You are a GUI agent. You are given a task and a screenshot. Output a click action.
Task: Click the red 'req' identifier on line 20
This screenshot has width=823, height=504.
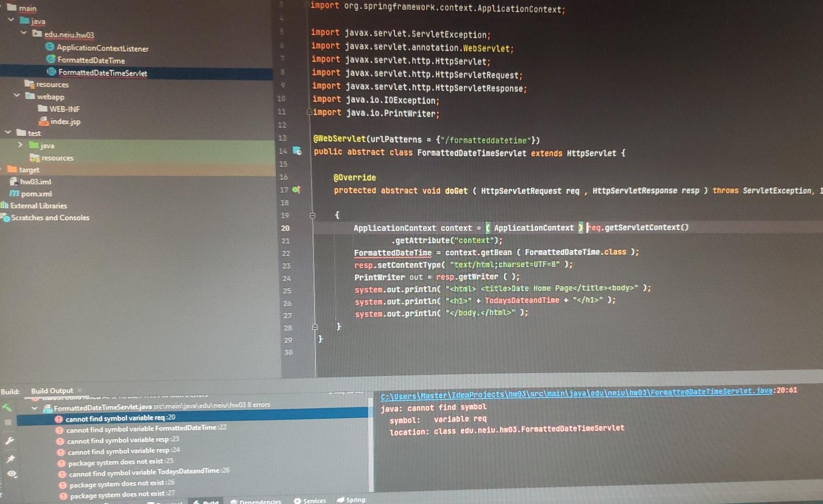point(594,227)
